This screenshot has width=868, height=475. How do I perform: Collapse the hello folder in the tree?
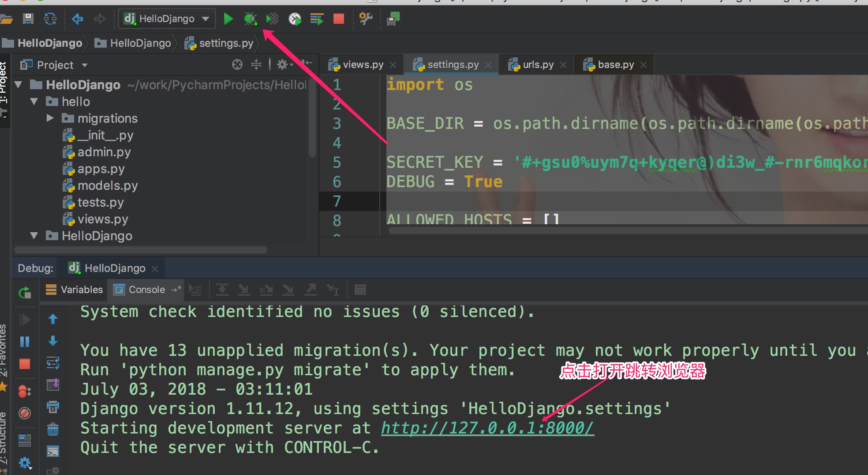(x=34, y=102)
